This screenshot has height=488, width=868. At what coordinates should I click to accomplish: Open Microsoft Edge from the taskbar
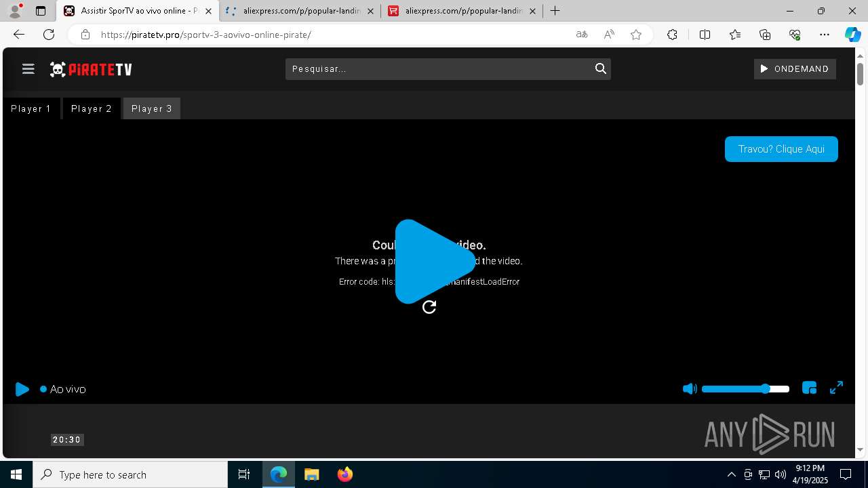(x=279, y=474)
